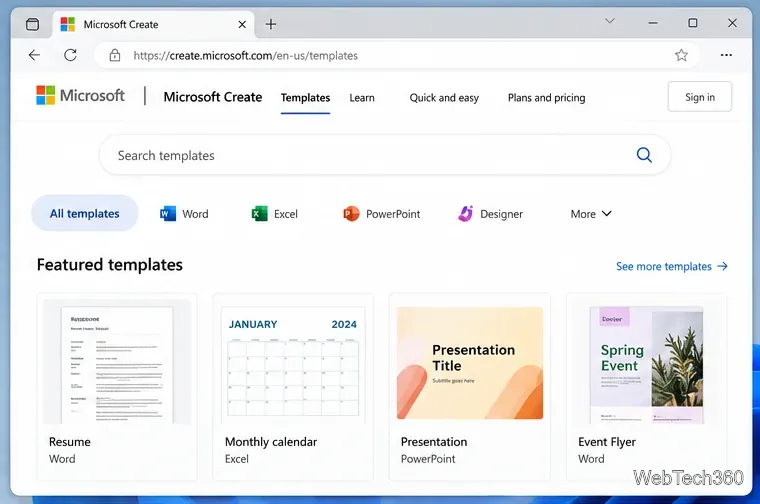Select the All templates filter

click(85, 213)
